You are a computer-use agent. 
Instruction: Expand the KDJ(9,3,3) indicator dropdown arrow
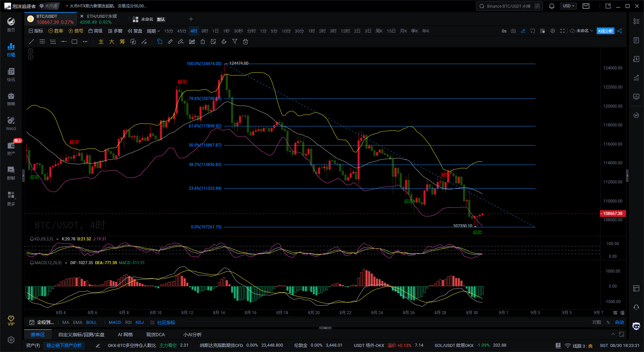57,239
